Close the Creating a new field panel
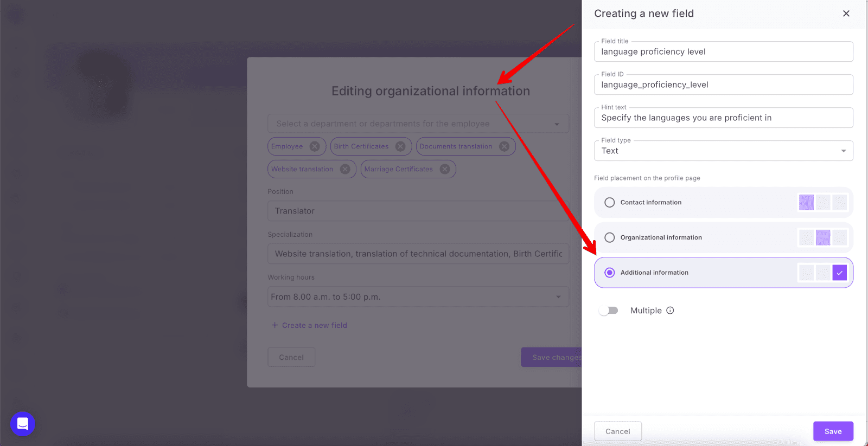This screenshot has height=446, width=868. [x=846, y=14]
